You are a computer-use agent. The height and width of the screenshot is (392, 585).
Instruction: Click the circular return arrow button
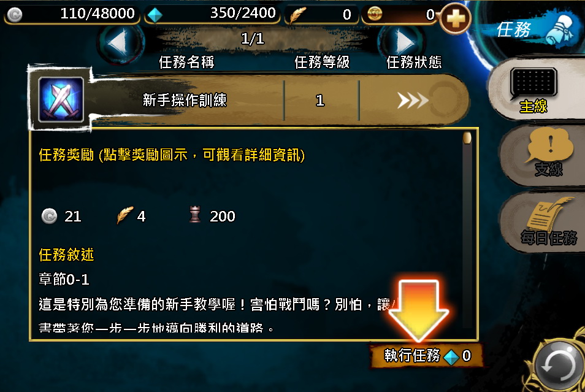pyautogui.click(x=559, y=365)
